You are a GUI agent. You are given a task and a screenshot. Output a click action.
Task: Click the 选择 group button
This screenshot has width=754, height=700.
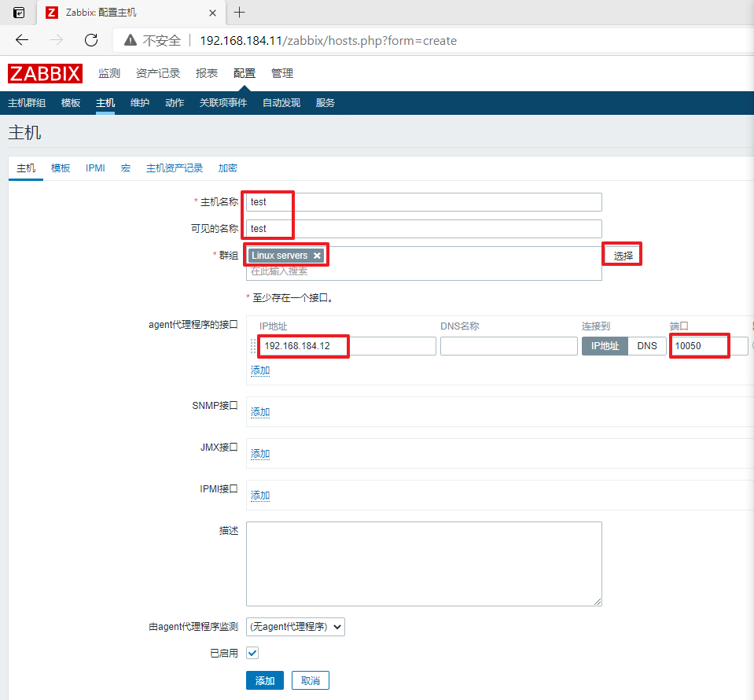[x=623, y=256]
